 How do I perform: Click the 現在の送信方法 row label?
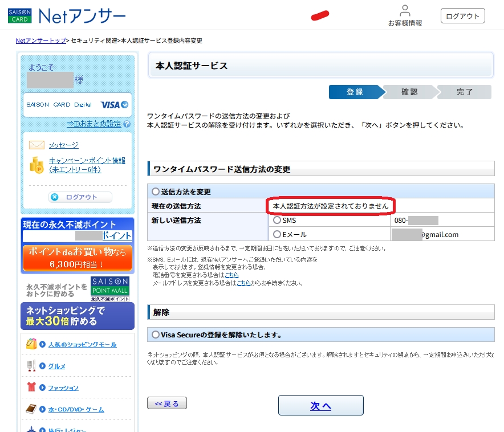coord(176,206)
